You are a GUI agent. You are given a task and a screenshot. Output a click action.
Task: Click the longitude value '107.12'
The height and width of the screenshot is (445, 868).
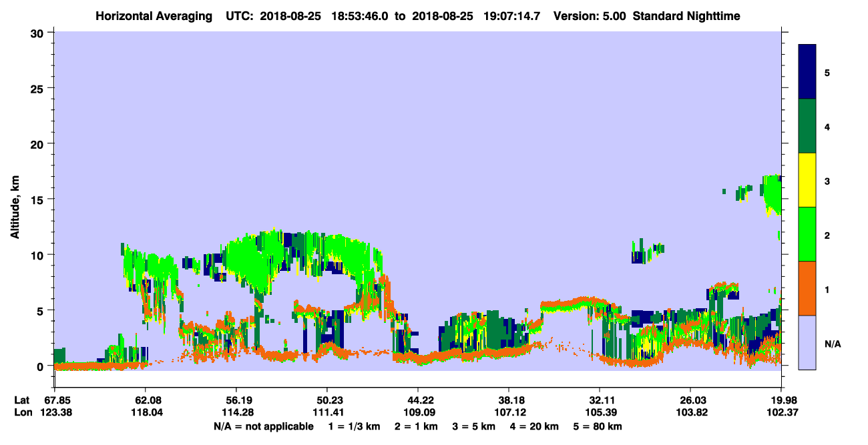509,412
